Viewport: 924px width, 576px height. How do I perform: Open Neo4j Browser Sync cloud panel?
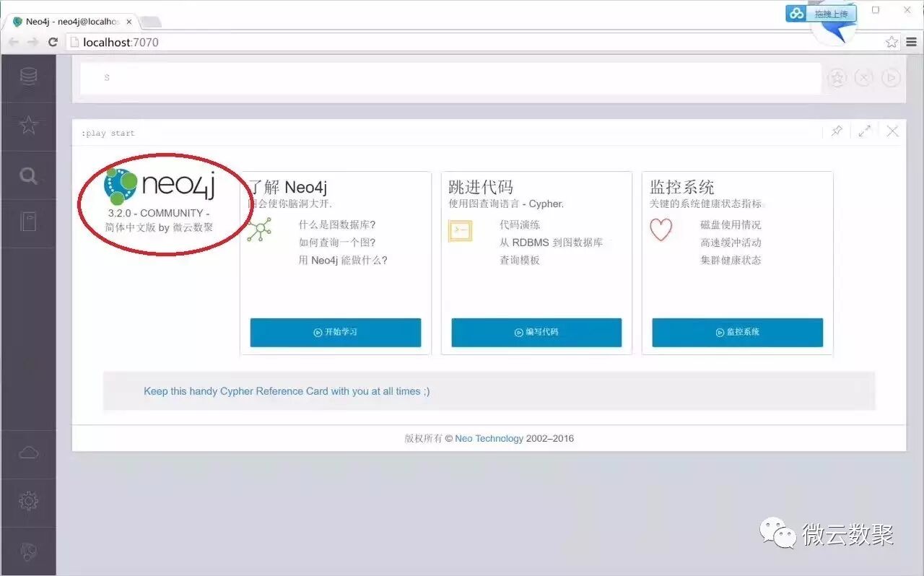pyautogui.click(x=27, y=453)
